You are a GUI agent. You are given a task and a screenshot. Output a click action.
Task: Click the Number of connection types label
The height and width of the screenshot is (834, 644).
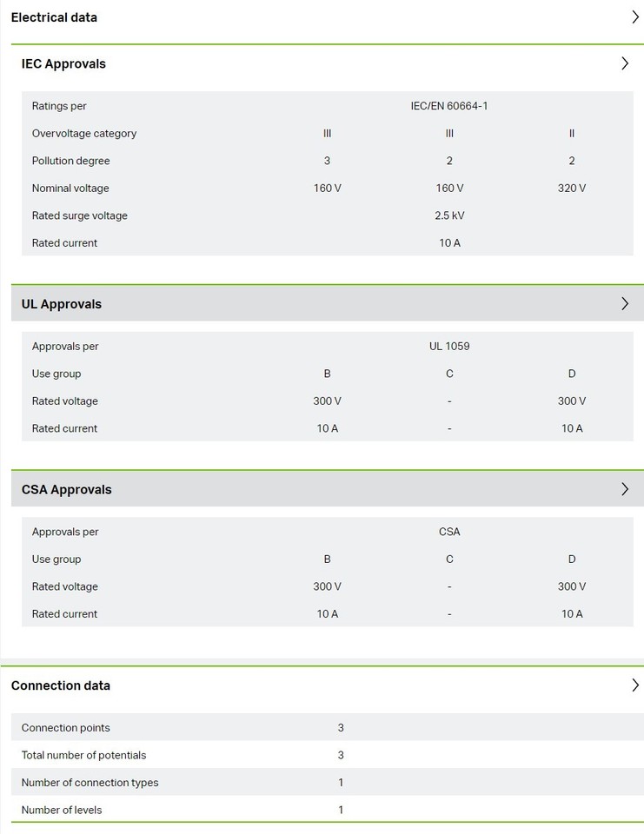click(90, 783)
